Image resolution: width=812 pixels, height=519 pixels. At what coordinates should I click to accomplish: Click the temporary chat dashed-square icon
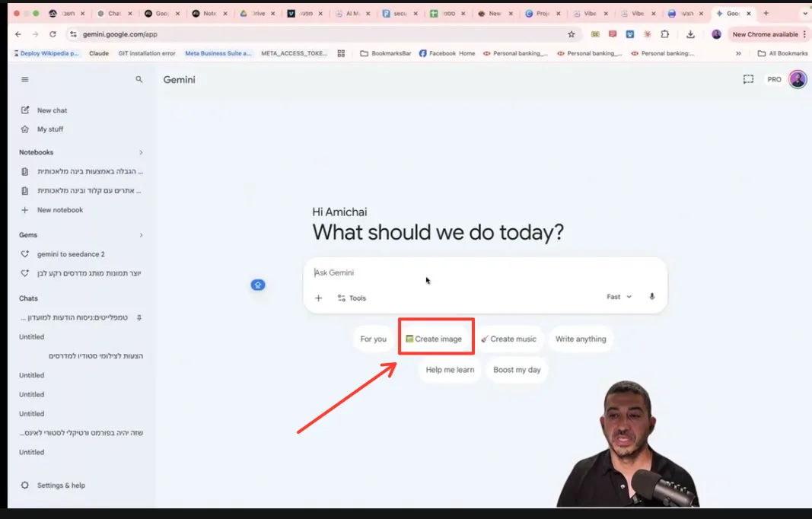(748, 79)
